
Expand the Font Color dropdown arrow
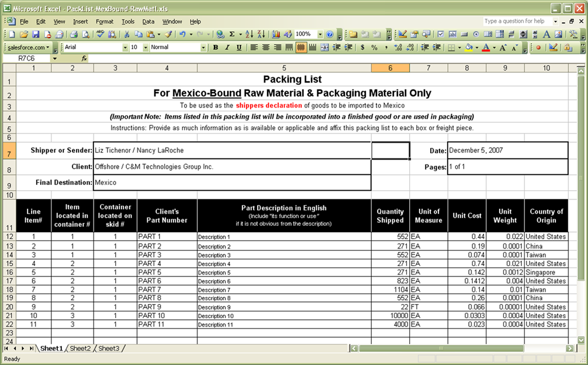(494, 47)
